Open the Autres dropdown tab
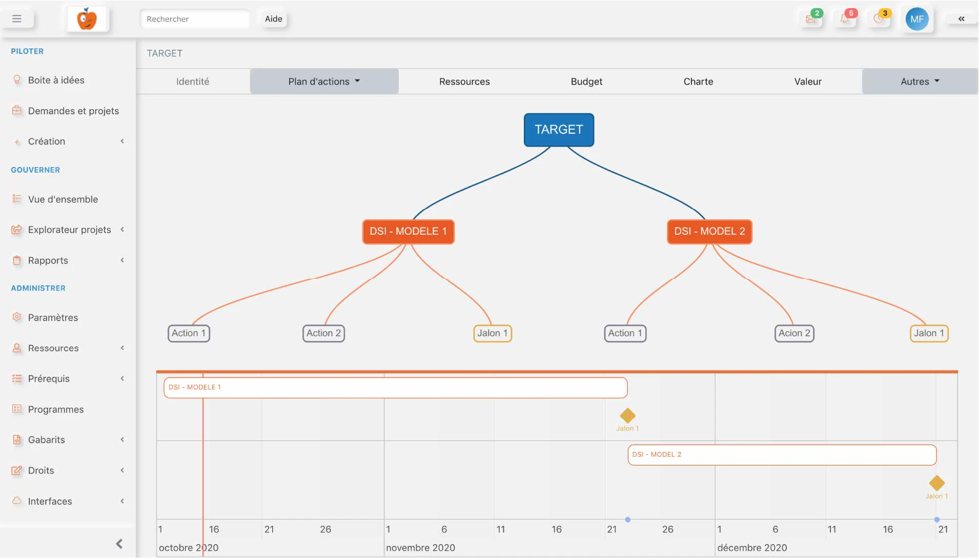 [x=920, y=81]
